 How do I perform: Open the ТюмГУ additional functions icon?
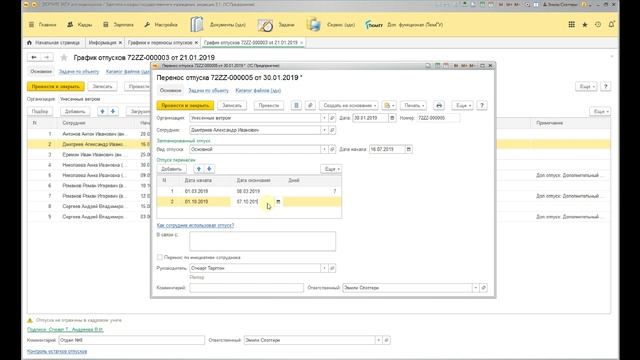coord(373,24)
